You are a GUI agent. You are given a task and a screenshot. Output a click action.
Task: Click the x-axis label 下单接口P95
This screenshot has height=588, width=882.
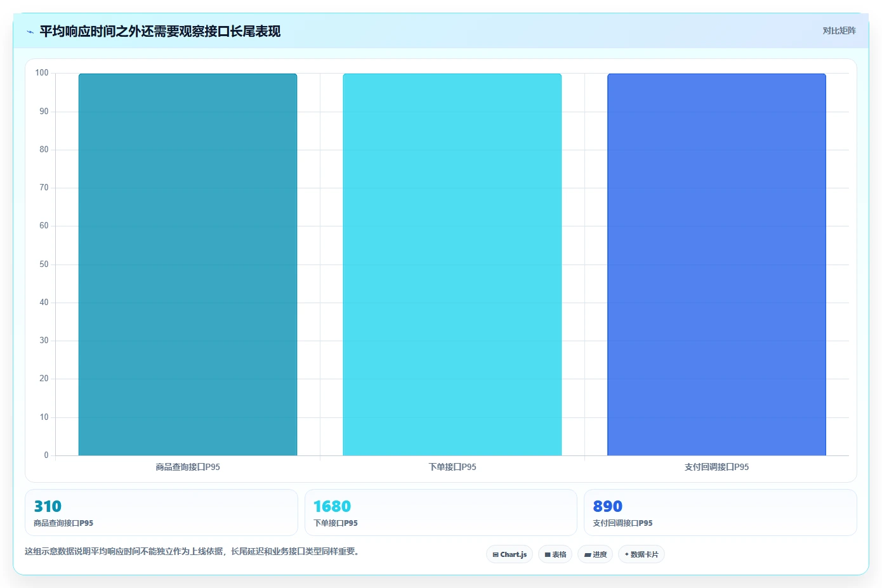click(452, 467)
